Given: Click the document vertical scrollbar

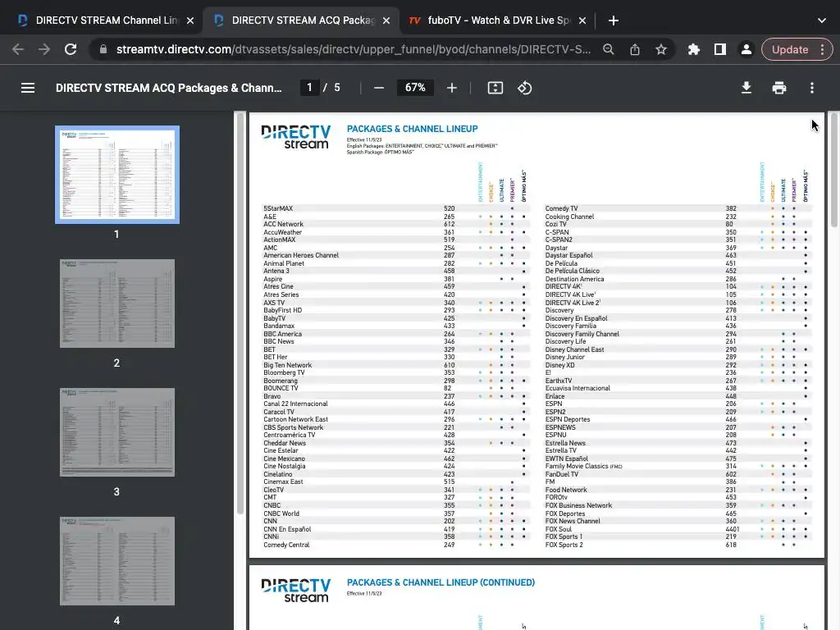Looking at the screenshot, I should (x=834, y=169).
